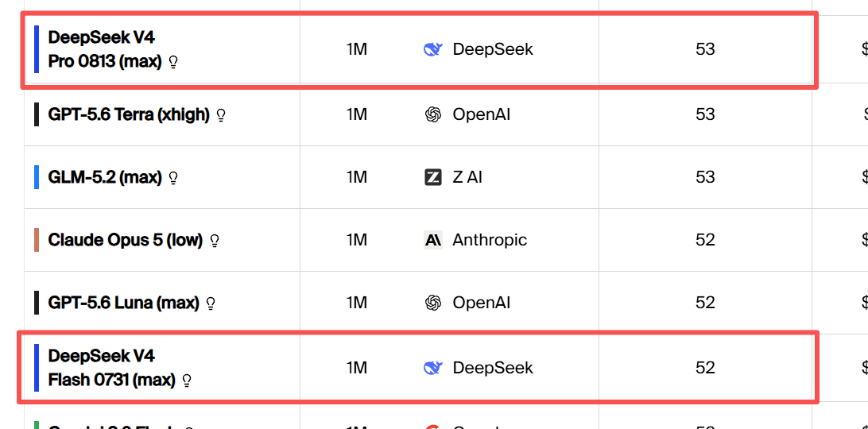
Task: Click reasoning lightbulb next to Claude Opus 5 (low)
Action: 215,240
